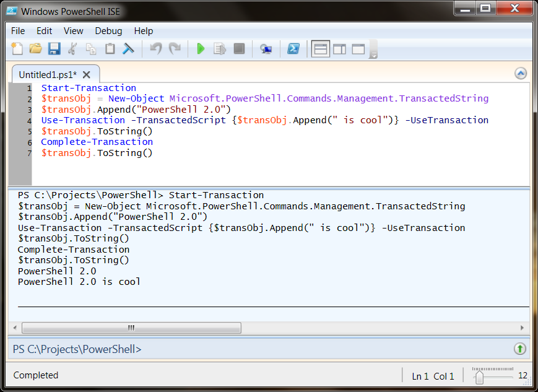The height and width of the screenshot is (392, 538).
Task: Click the zoom slider in status bar
Action: click(x=480, y=376)
